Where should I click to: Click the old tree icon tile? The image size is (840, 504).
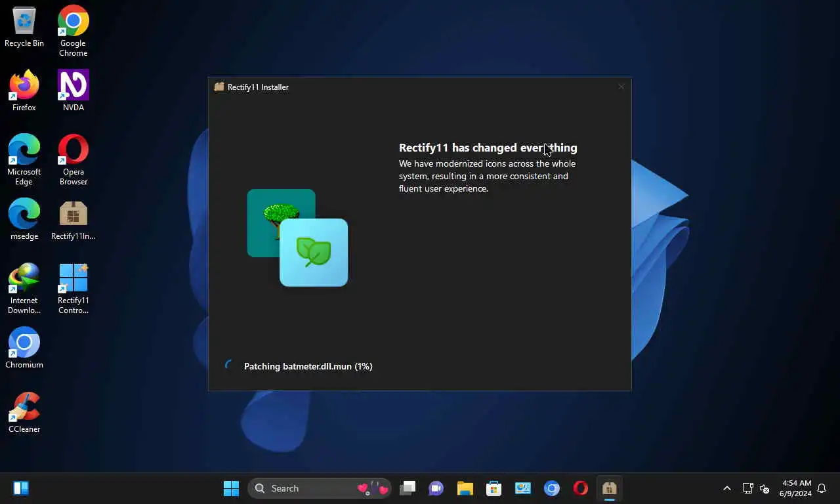281,223
